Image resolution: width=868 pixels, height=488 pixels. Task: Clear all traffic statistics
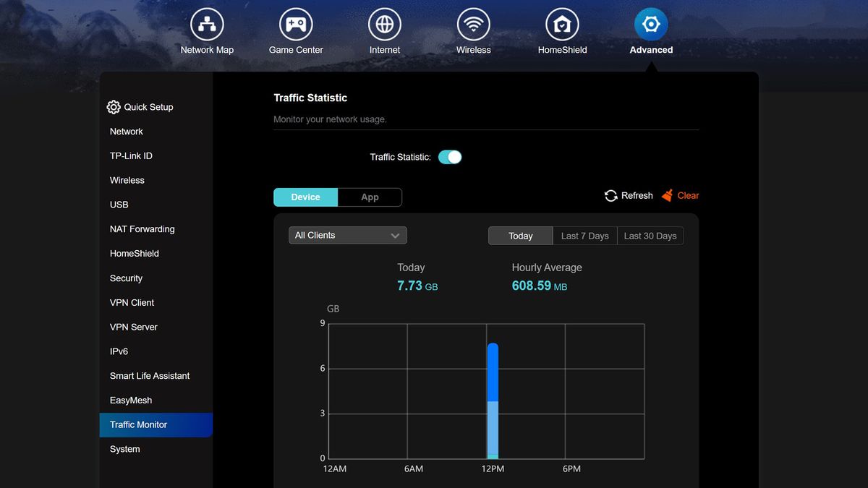pos(679,195)
